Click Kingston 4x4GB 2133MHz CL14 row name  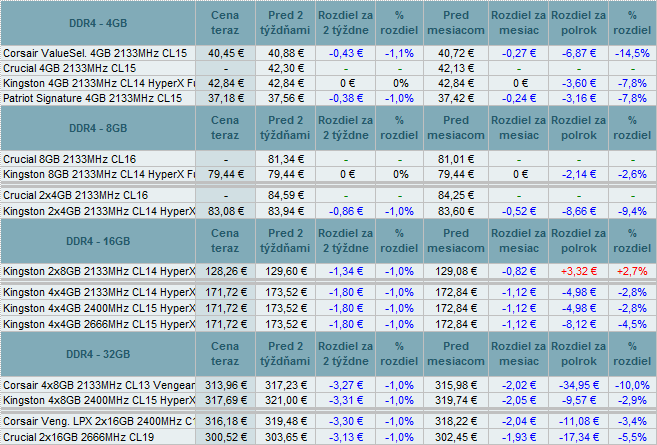point(99,292)
